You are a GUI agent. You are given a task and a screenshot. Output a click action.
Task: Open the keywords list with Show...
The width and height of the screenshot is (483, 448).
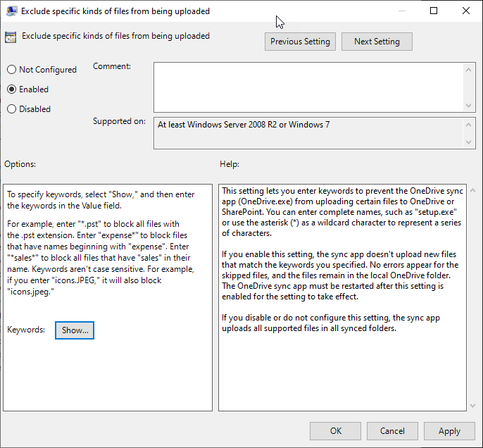(75, 330)
